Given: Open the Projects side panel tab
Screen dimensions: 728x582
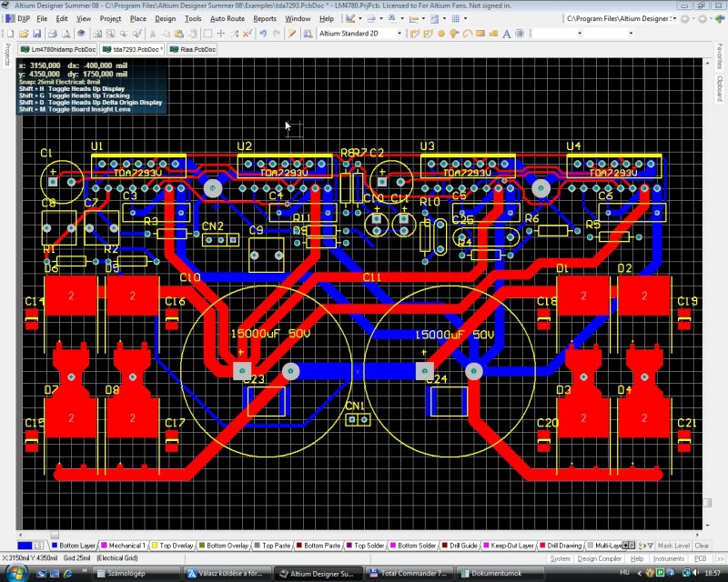Looking at the screenshot, I should [x=7, y=55].
